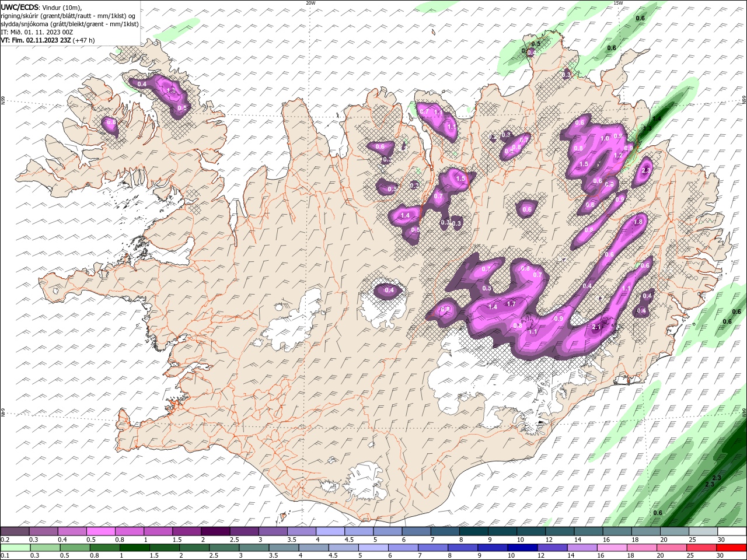Image resolution: width=747 pixels, height=560 pixels.
Task: Pick the dark teal 8 swatch in upper legend
Action: (x=473, y=531)
